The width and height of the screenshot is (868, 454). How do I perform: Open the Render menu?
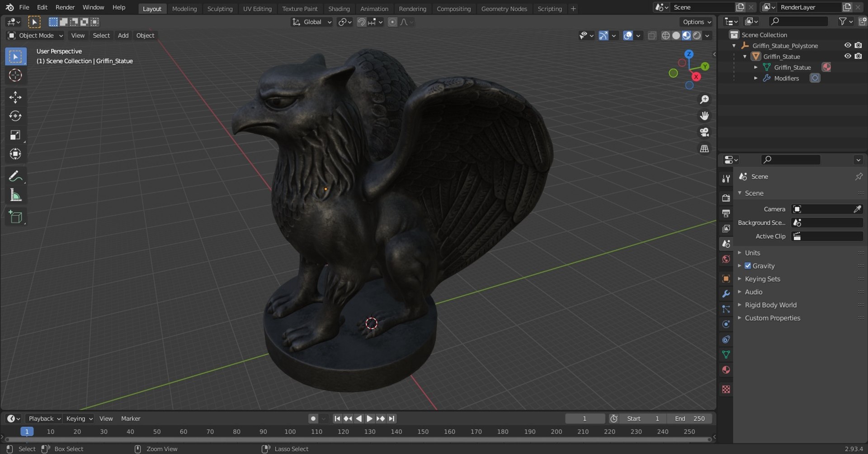[x=65, y=7]
